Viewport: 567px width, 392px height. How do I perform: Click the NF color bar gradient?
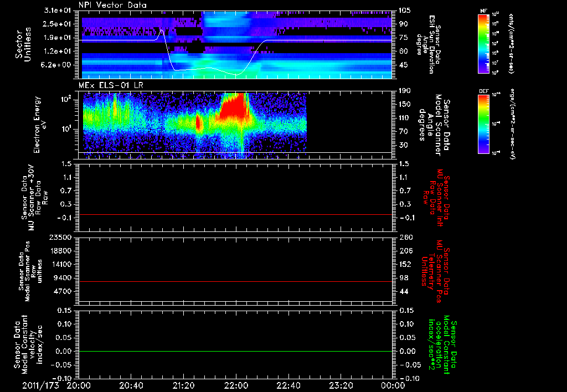click(483, 43)
